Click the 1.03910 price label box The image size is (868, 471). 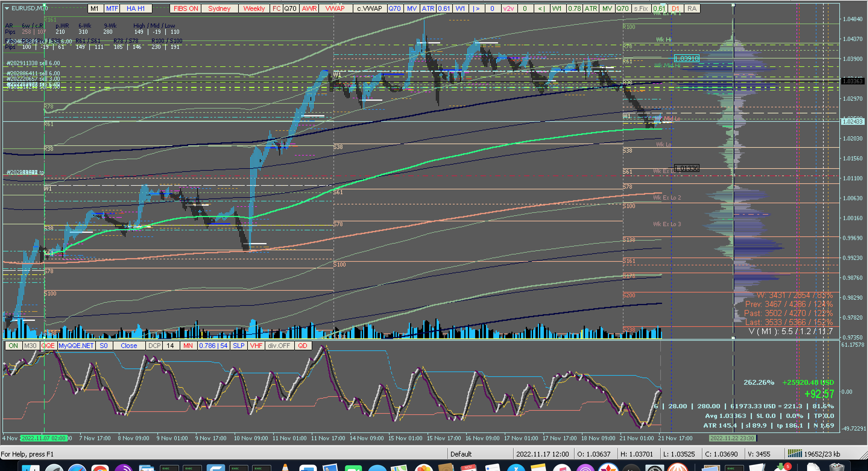pyautogui.click(x=687, y=58)
